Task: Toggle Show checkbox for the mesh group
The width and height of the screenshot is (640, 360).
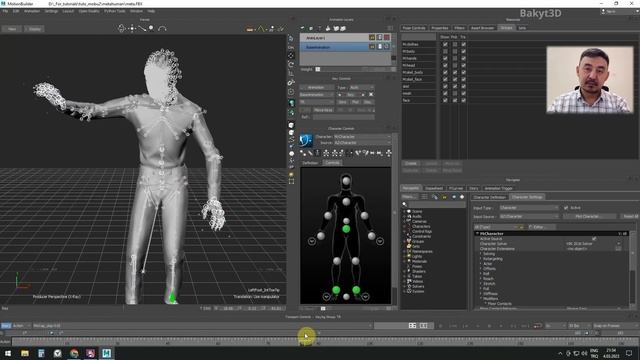Action: pyautogui.click(x=445, y=93)
